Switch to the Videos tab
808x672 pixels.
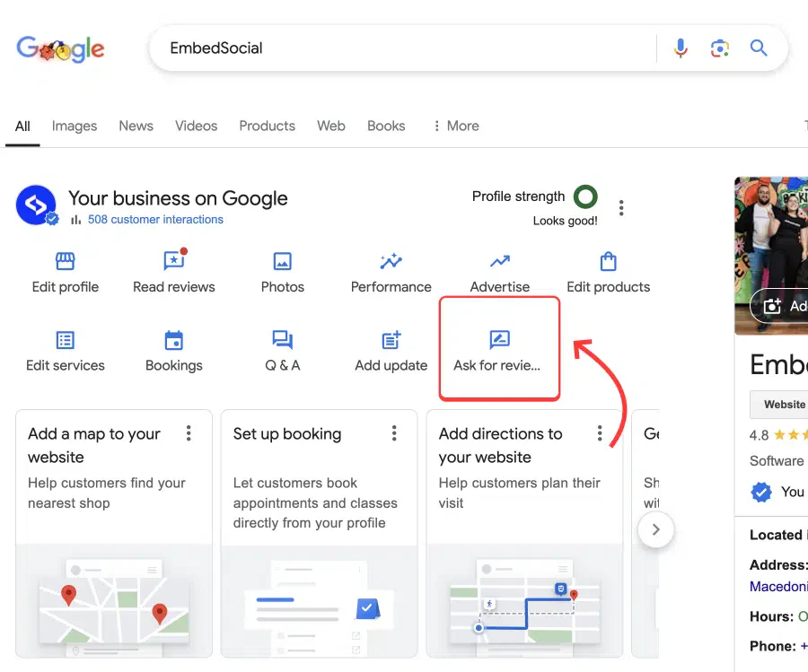[196, 126]
